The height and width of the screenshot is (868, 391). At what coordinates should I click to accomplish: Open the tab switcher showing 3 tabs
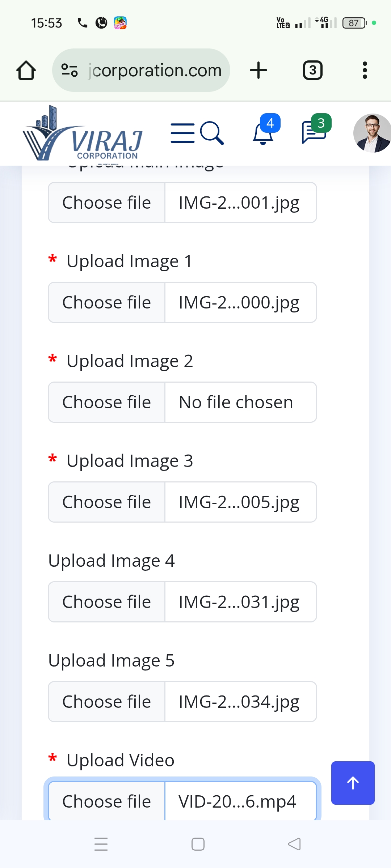pyautogui.click(x=312, y=70)
